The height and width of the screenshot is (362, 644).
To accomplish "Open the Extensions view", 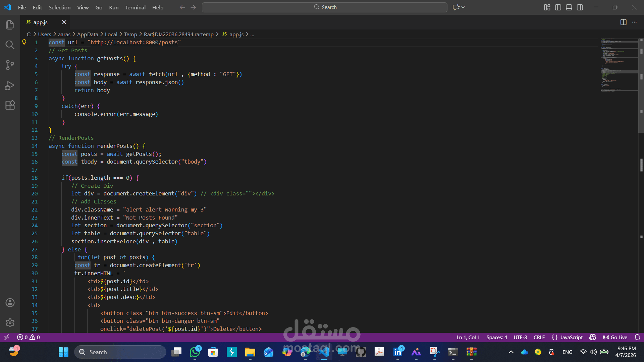I will [10, 105].
